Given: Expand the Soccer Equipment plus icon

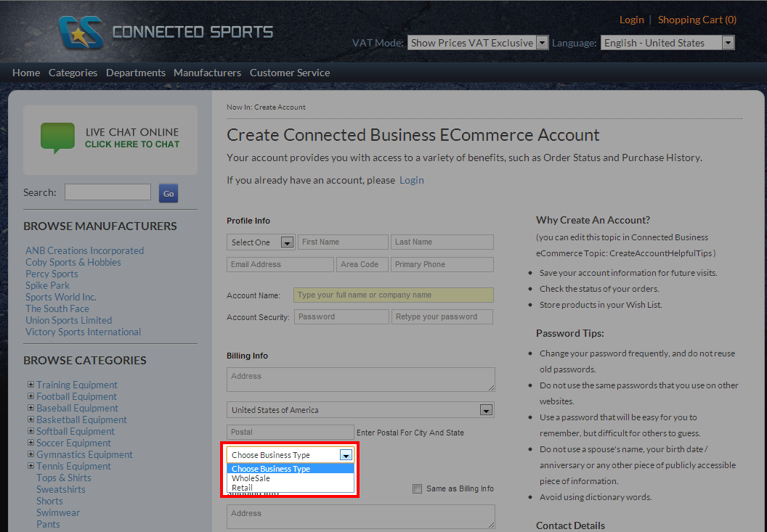Looking at the screenshot, I should click(x=31, y=443).
